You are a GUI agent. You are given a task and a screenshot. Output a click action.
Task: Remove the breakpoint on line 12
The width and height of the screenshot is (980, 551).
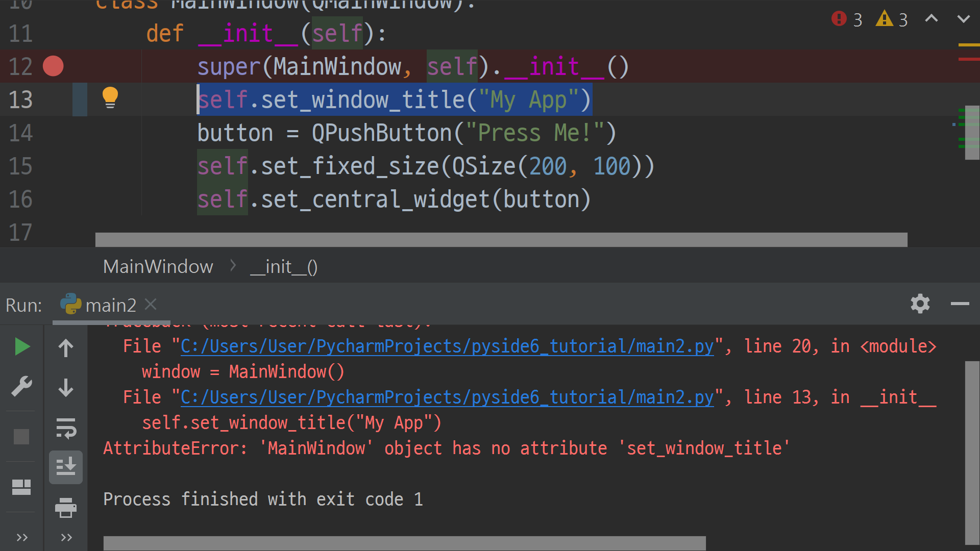click(53, 66)
